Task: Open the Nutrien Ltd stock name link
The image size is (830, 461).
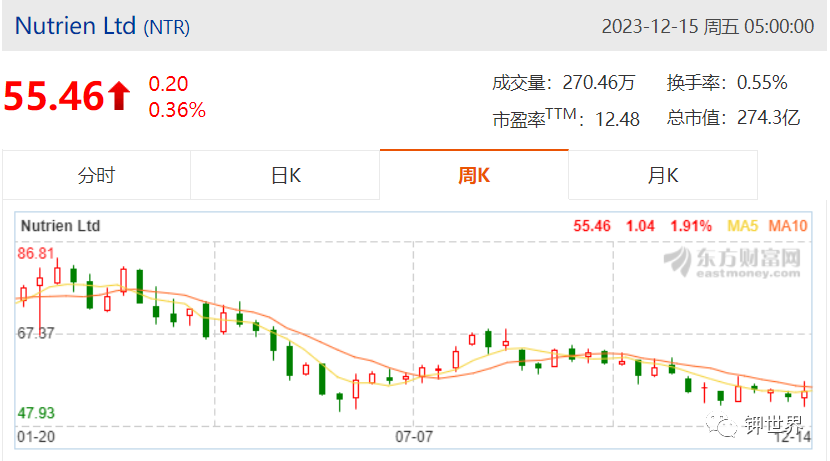Action: click(x=75, y=26)
